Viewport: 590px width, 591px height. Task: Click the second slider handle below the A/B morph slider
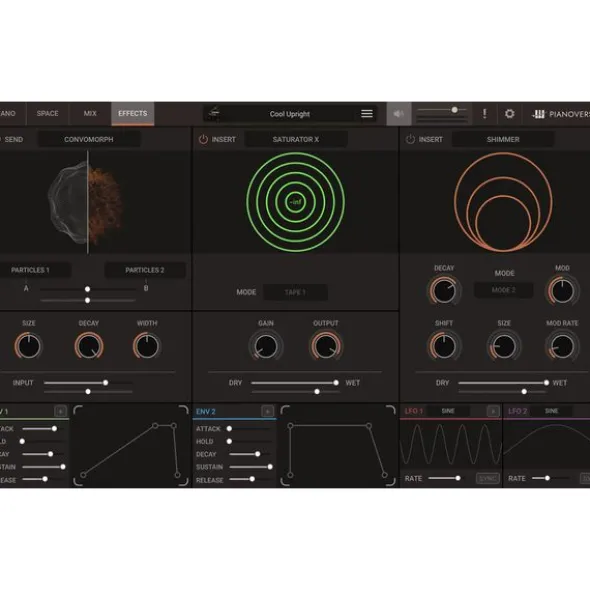[87, 300]
